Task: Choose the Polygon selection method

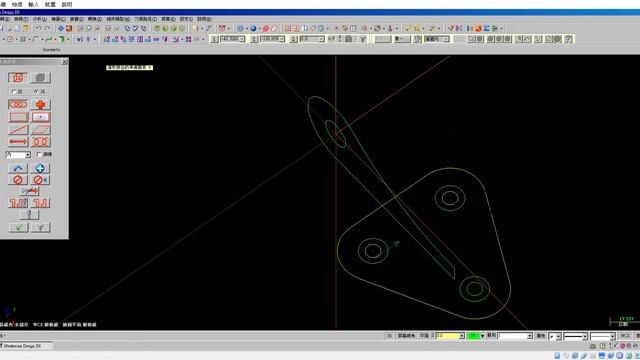Action: pyautogui.click(x=40, y=130)
